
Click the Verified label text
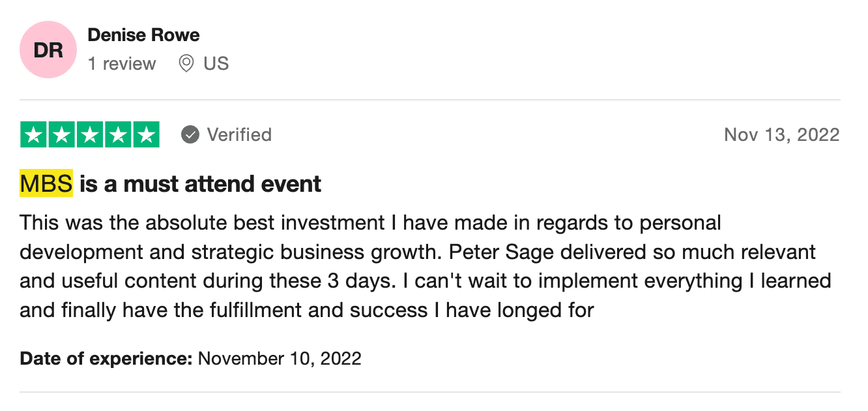point(239,135)
